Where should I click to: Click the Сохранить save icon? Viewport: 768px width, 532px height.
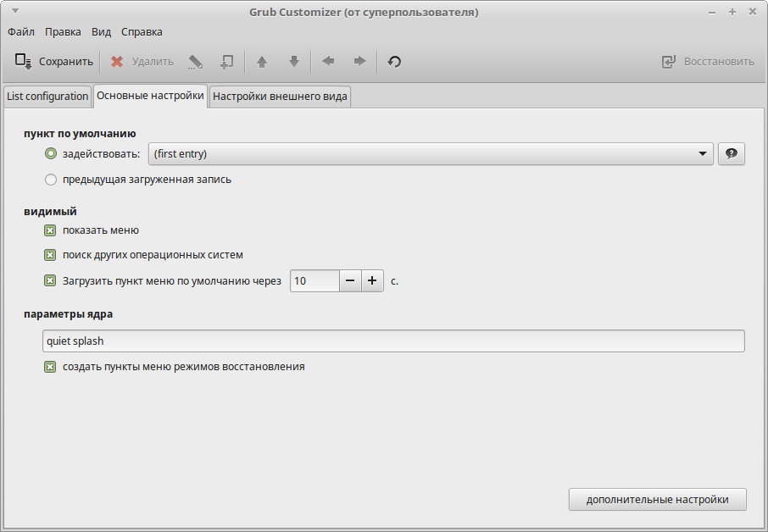(x=23, y=62)
